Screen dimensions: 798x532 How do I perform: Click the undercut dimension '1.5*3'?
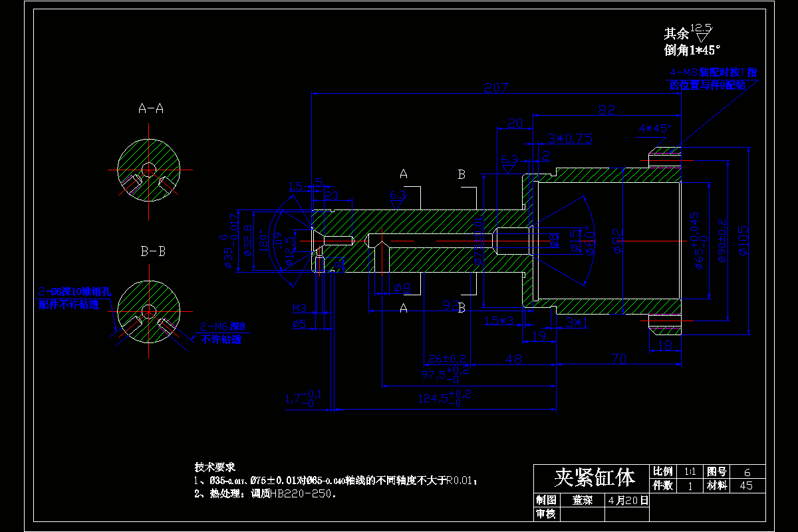point(500,321)
